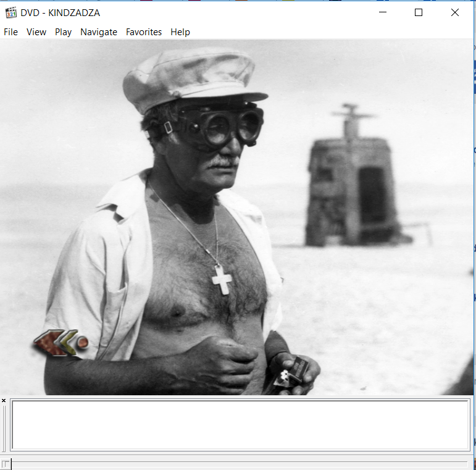Open the View menu

(x=36, y=32)
